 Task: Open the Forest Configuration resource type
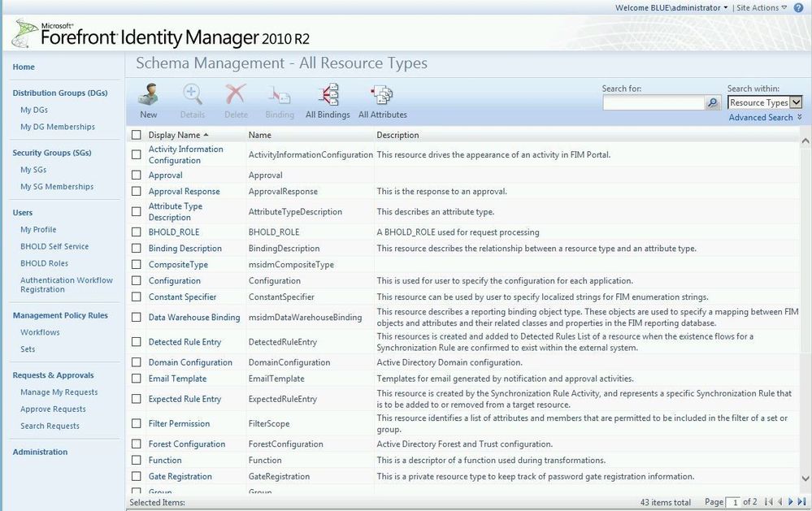(x=186, y=444)
